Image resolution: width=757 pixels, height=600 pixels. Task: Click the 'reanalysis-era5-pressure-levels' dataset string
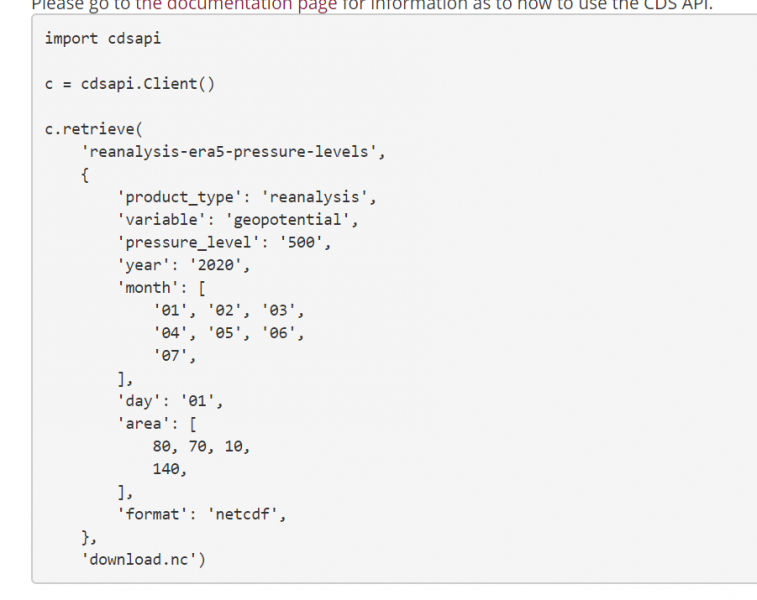point(233,152)
